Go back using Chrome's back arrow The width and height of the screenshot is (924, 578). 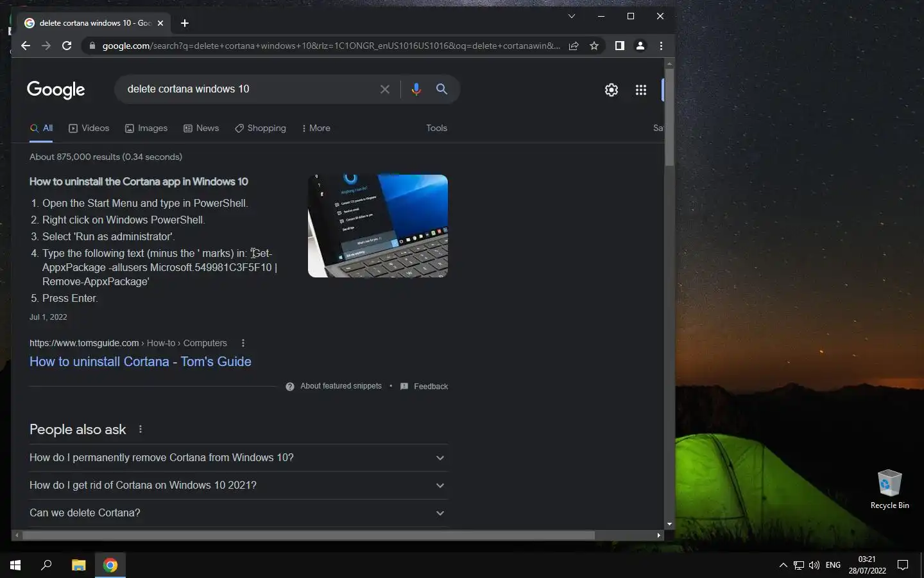point(26,46)
